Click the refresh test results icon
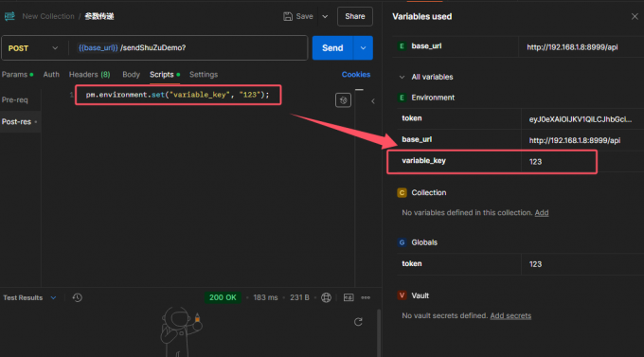The image size is (644, 357). point(358,322)
